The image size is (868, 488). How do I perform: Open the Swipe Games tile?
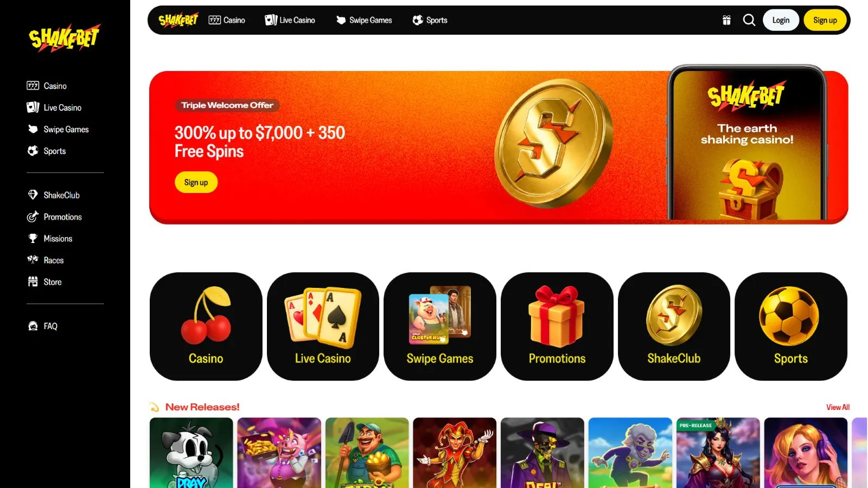tap(440, 326)
